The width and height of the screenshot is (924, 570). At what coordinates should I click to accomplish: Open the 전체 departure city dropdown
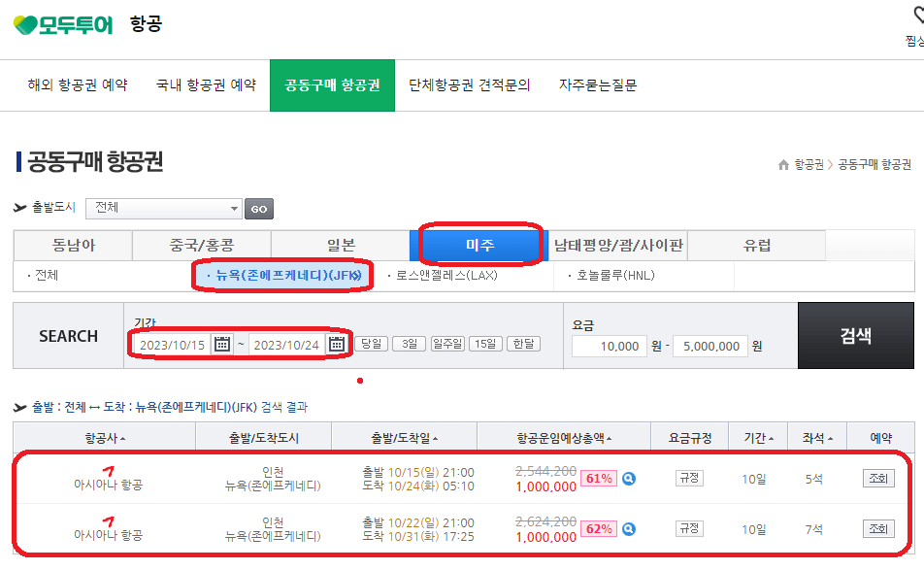[x=163, y=208]
